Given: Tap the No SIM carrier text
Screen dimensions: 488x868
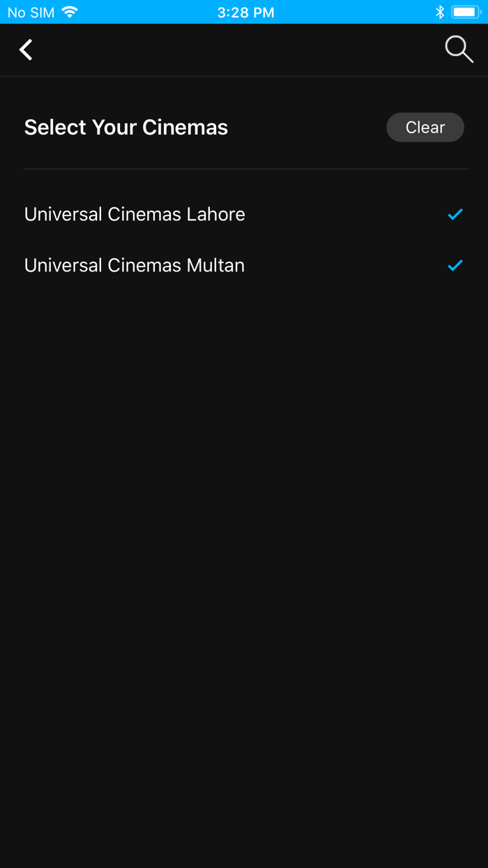Looking at the screenshot, I should pyautogui.click(x=31, y=13).
